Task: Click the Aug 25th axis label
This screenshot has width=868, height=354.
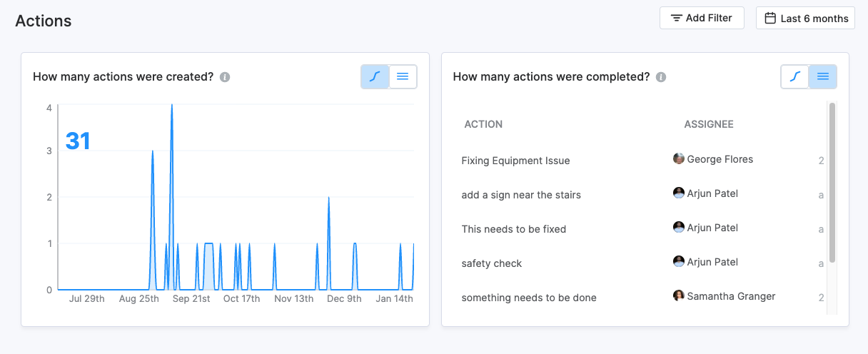Action: point(138,299)
